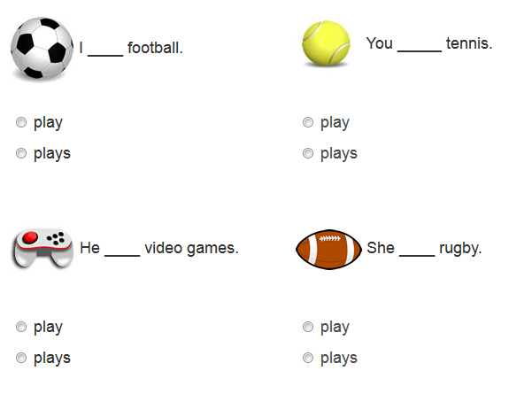Click the brown rugby ball image
532x394 pixels.
point(328,249)
